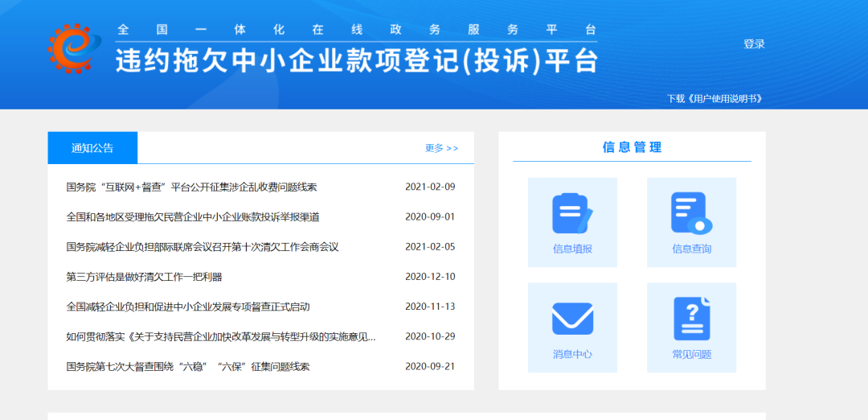868x420 pixels.
Task: Click the date 2020-12-10
Action: click(430, 277)
